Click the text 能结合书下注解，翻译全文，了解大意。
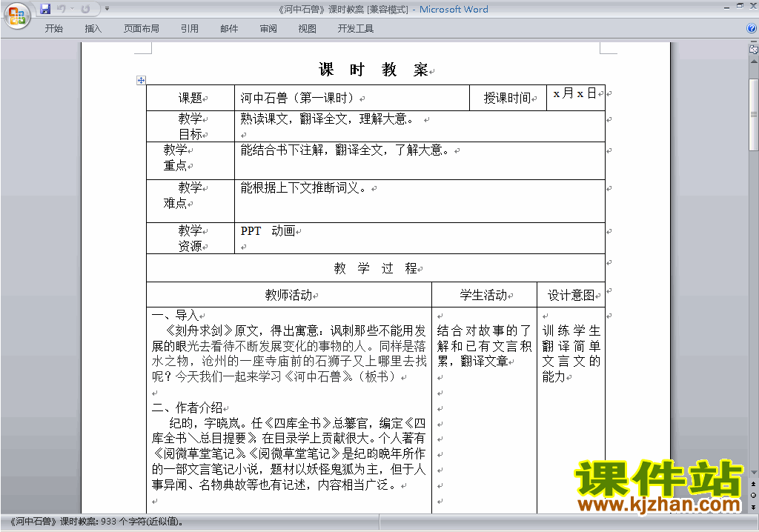The image size is (759, 532). [x=345, y=150]
